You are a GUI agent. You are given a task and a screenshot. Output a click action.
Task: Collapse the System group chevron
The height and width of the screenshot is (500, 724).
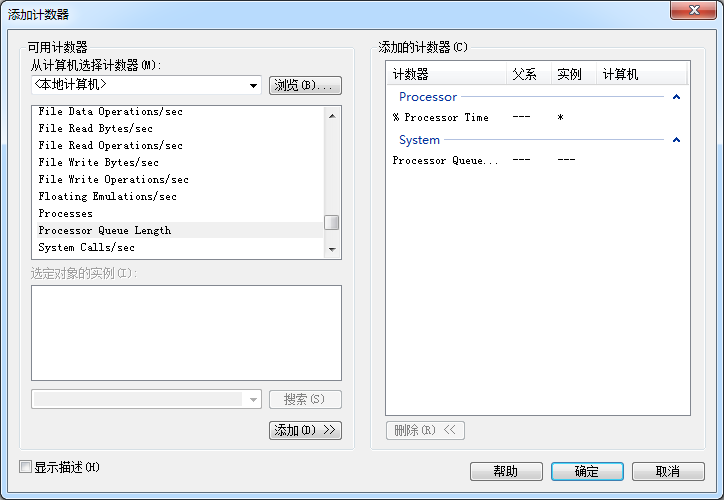click(677, 140)
